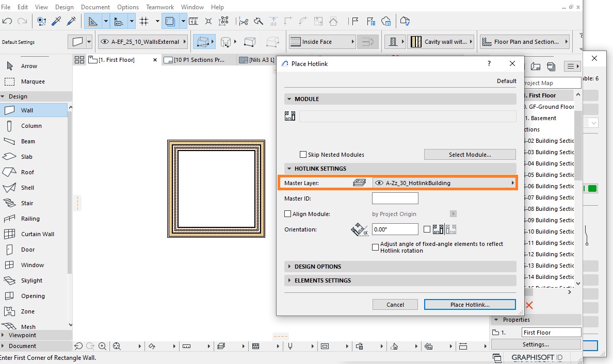The image size is (613, 364).
Task: Toggle the Guide Lines triangle icon
Action: point(93,22)
